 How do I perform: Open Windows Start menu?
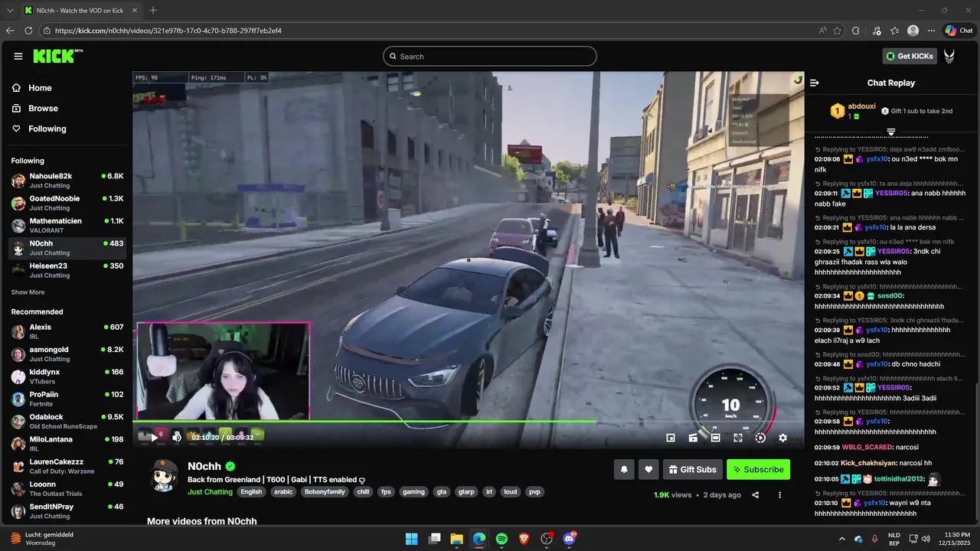pyautogui.click(x=411, y=539)
